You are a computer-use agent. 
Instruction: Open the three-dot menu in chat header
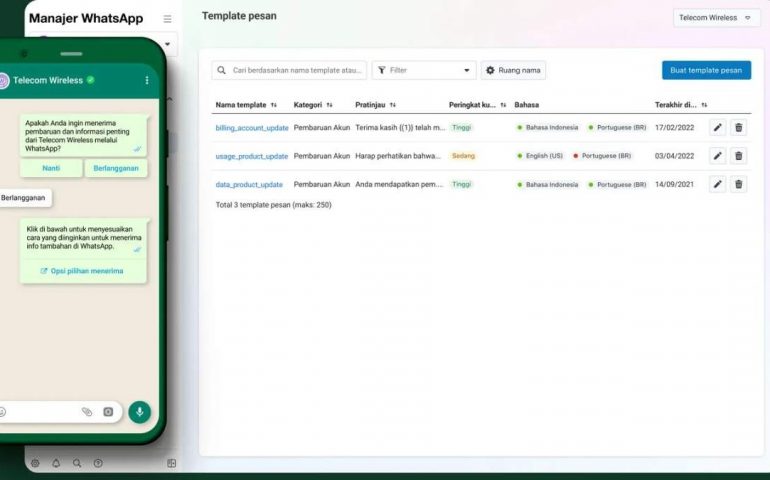(147, 80)
